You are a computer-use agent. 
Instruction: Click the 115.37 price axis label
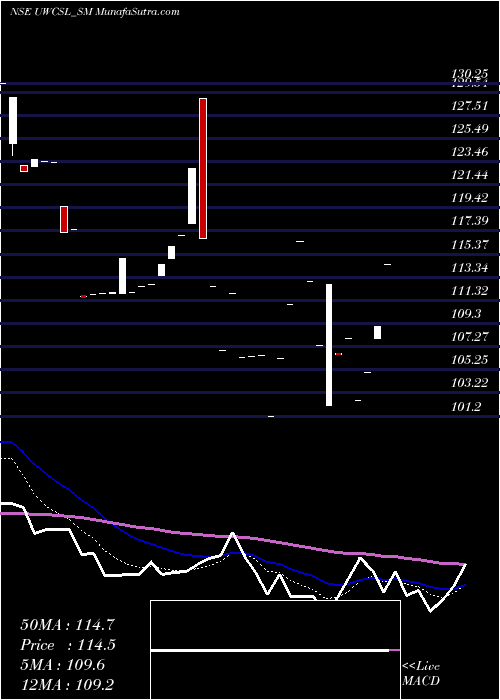point(470,245)
